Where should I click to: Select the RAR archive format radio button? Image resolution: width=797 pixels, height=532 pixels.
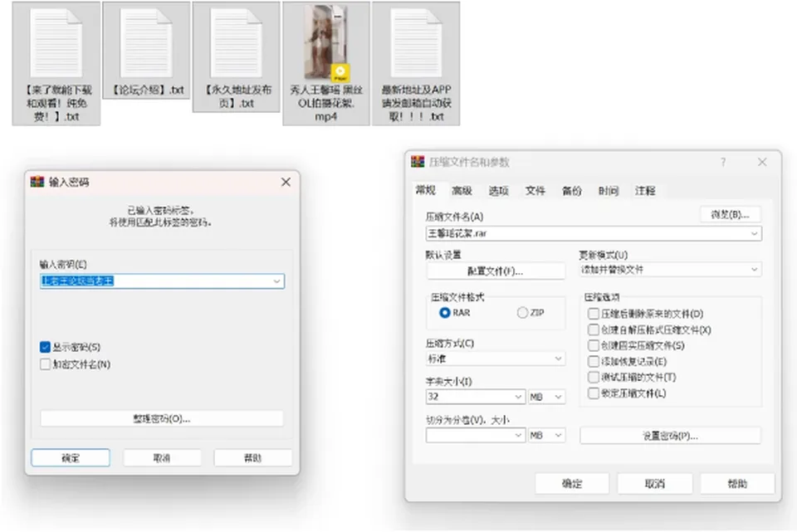[445, 313]
